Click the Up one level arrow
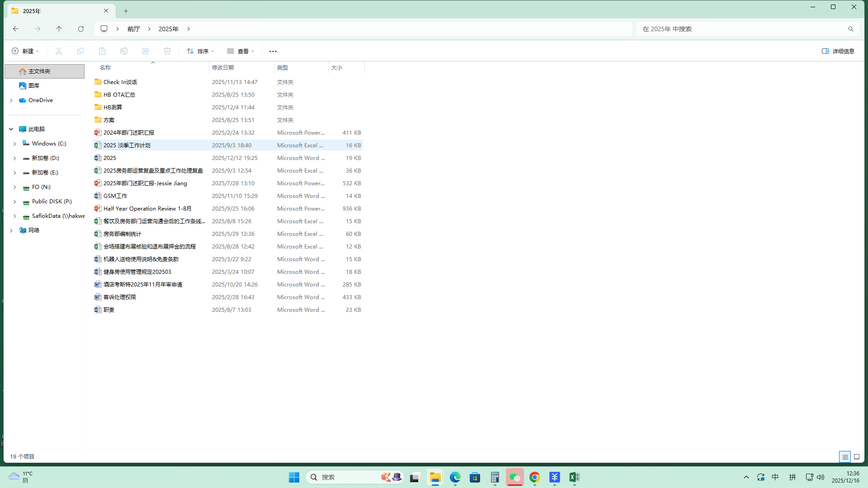This screenshot has height=488, width=868. click(59, 29)
